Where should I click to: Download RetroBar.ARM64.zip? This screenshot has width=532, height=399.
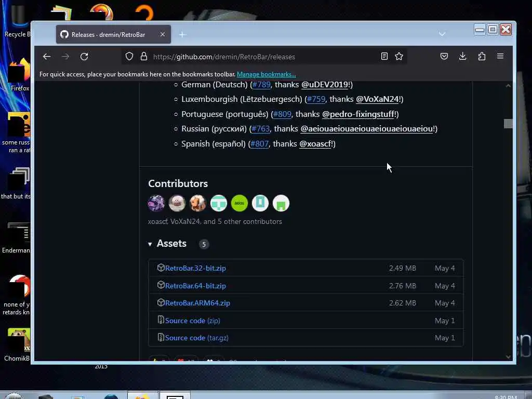pos(197,303)
